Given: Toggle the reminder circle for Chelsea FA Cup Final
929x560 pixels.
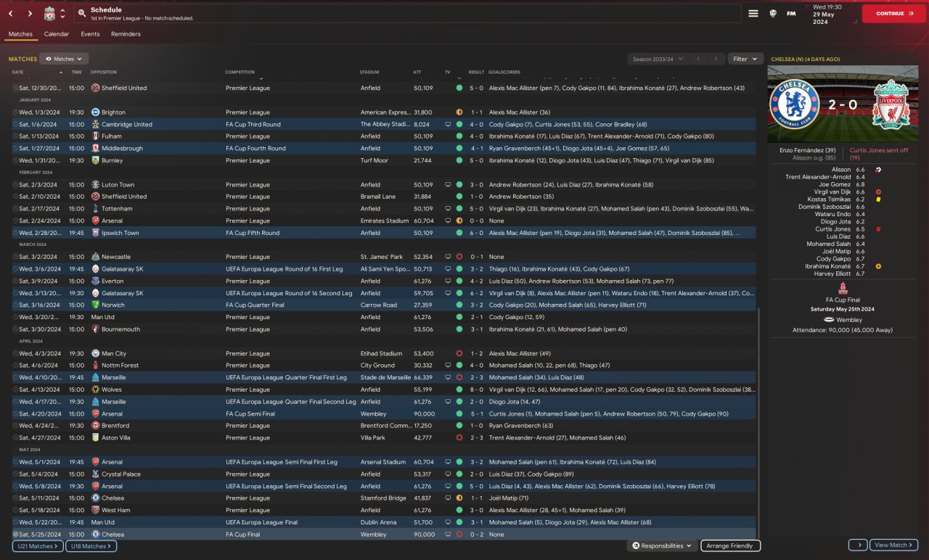Looking at the screenshot, I should 15,535.
